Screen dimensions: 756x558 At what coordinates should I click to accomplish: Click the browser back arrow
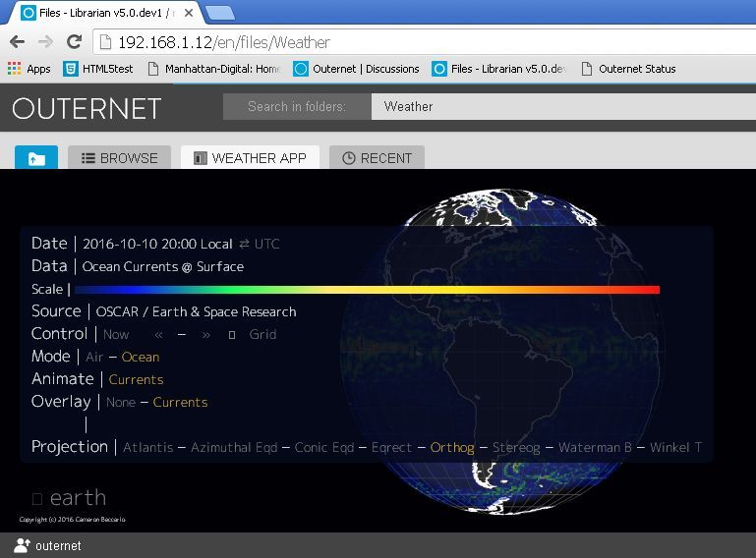point(17,42)
